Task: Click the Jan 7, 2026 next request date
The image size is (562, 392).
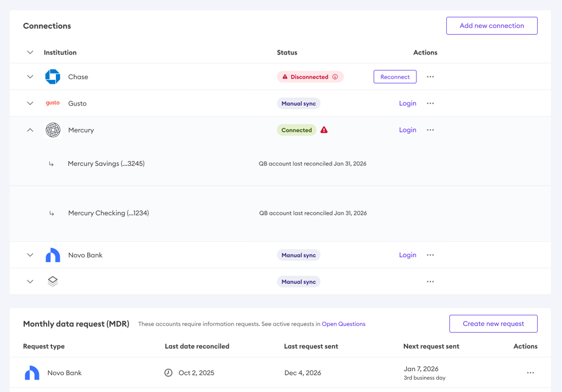Action: tap(421, 368)
